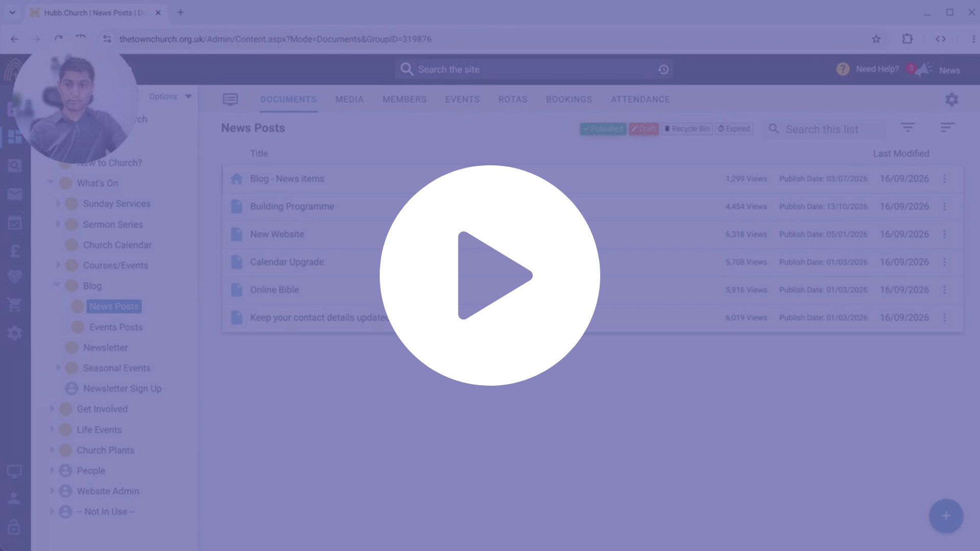This screenshot has height=551, width=980.
Task: Select Events Posts in the tree
Action: (116, 327)
